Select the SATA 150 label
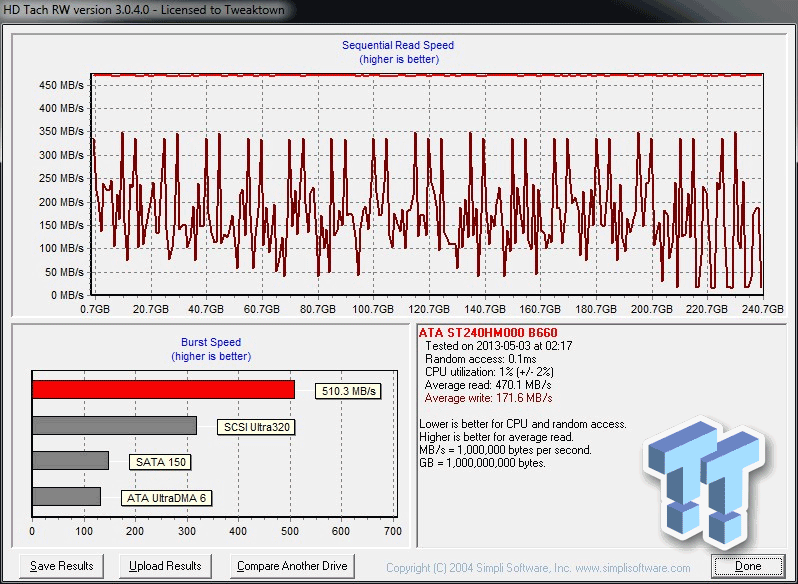Screen dimensions: 798x584 point(160,462)
